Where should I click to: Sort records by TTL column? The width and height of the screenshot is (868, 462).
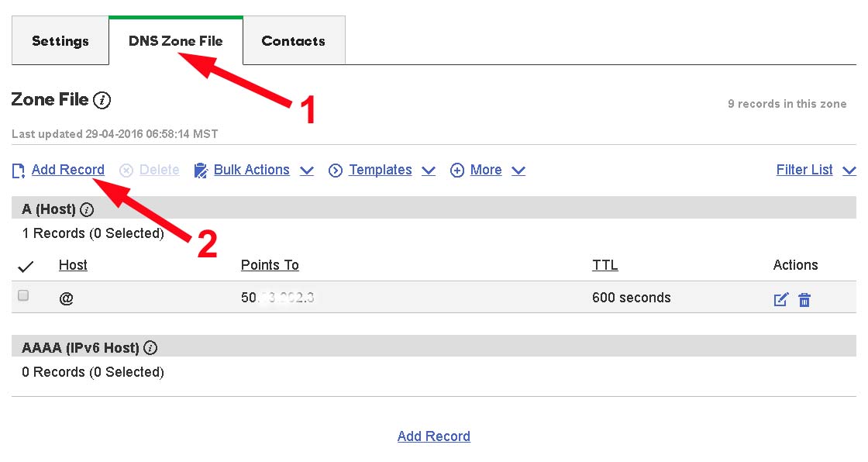point(604,265)
